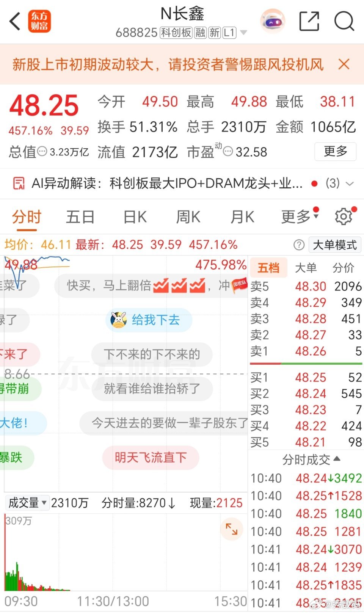Screen dimensions: 364x613
Task: Toggle the 大单模式 button
Action: pyautogui.click(x=335, y=245)
